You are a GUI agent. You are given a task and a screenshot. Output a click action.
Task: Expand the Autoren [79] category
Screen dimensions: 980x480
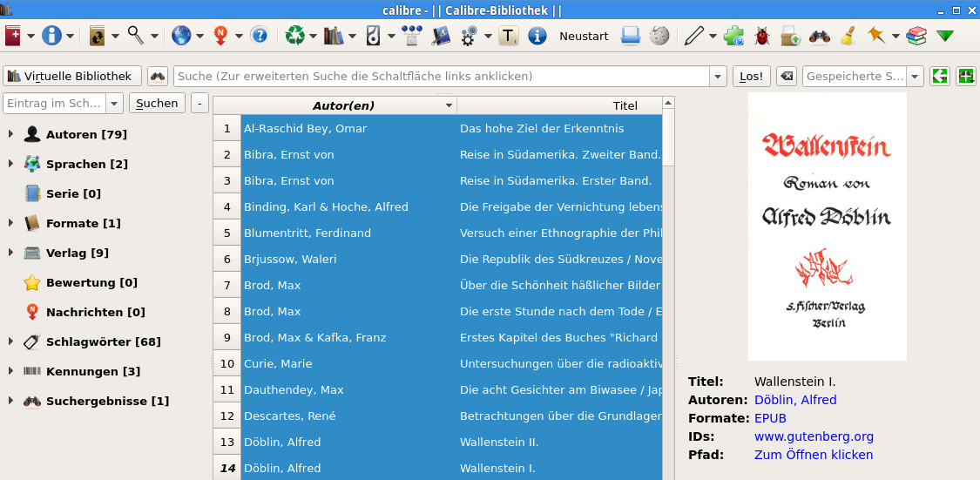(10, 134)
